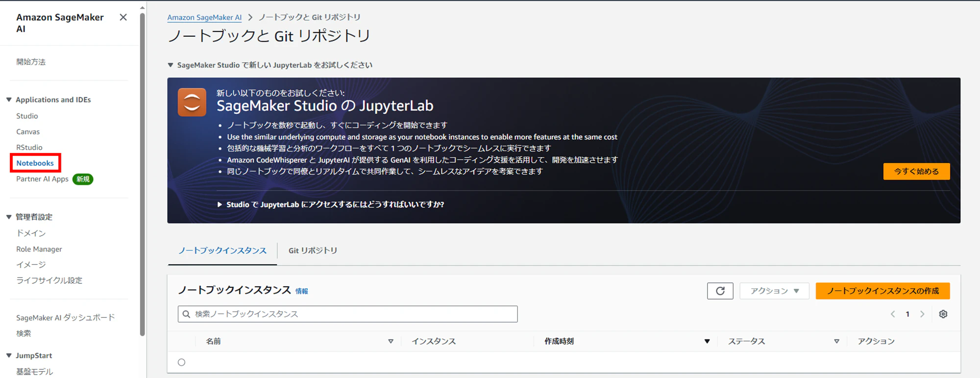
Task: Select Notebooks in the sidebar
Action: click(35, 163)
